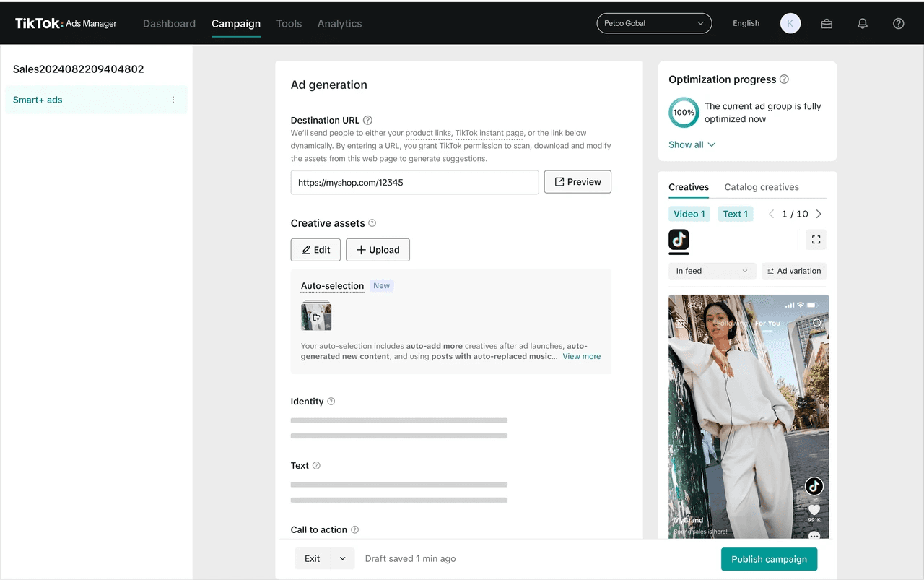Open the help question mark icon in header
This screenshot has width=924, height=580.
pos(899,23)
